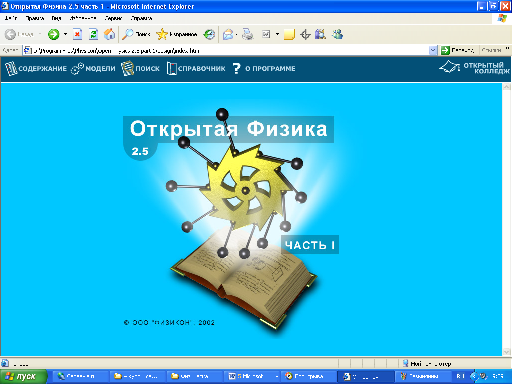Open the Сервис menu
The width and height of the screenshot is (512, 384).
113,18
